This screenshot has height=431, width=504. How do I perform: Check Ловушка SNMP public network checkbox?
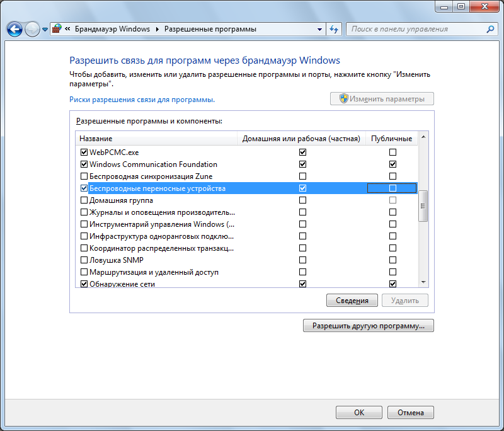[x=392, y=260]
